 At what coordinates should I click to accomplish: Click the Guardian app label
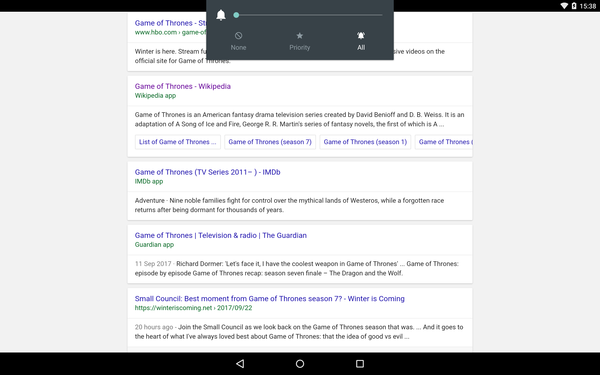click(x=154, y=245)
